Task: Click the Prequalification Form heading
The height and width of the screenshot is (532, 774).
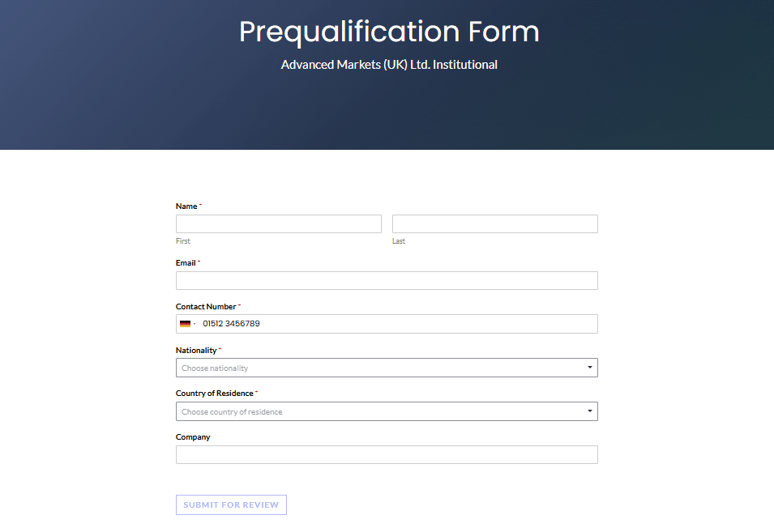Action: (x=389, y=32)
